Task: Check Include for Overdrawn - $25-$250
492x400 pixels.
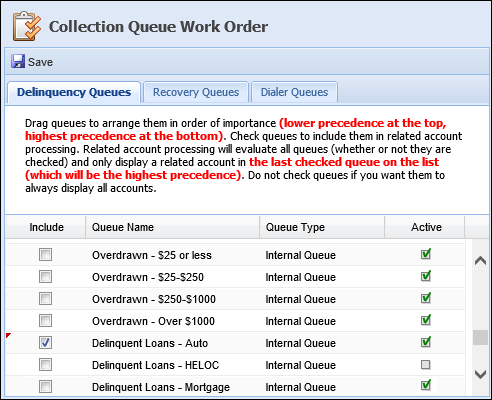Action: click(45, 277)
